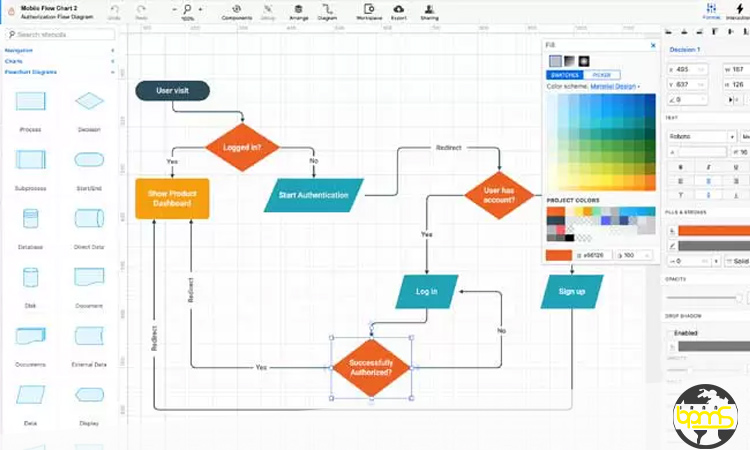Select the linear gradient fill type
The width and height of the screenshot is (750, 450).
pos(570,61)
